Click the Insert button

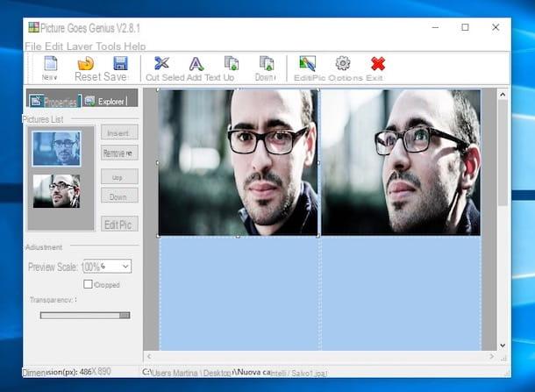point(119,132)
